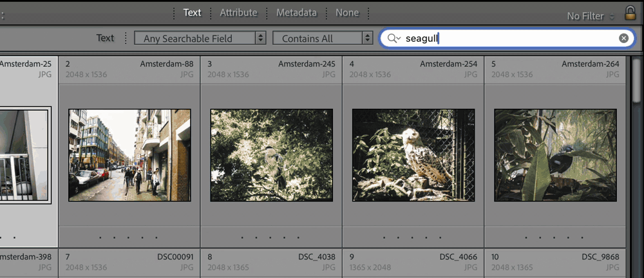
Task: Click the Amsterdam-245 file name label
Action: (x=307, y=64)
